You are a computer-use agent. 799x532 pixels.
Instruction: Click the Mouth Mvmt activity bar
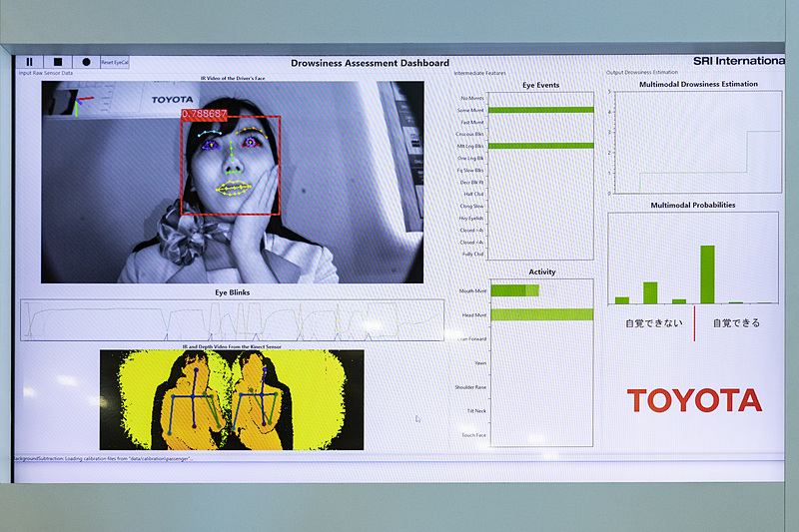pyautogui.click(x=515, y=290)
